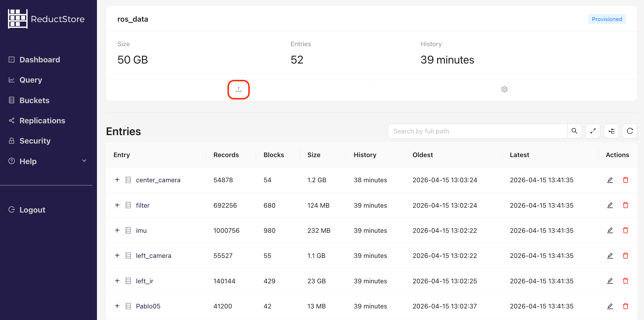Open the Dashboard sidebar item
Image resolution: width=644 pixels, height=320 pixels.
click(x=40, y=60)
